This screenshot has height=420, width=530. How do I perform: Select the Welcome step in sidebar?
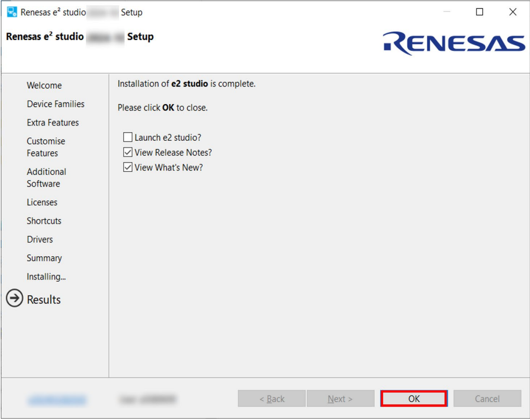point(44,85)
